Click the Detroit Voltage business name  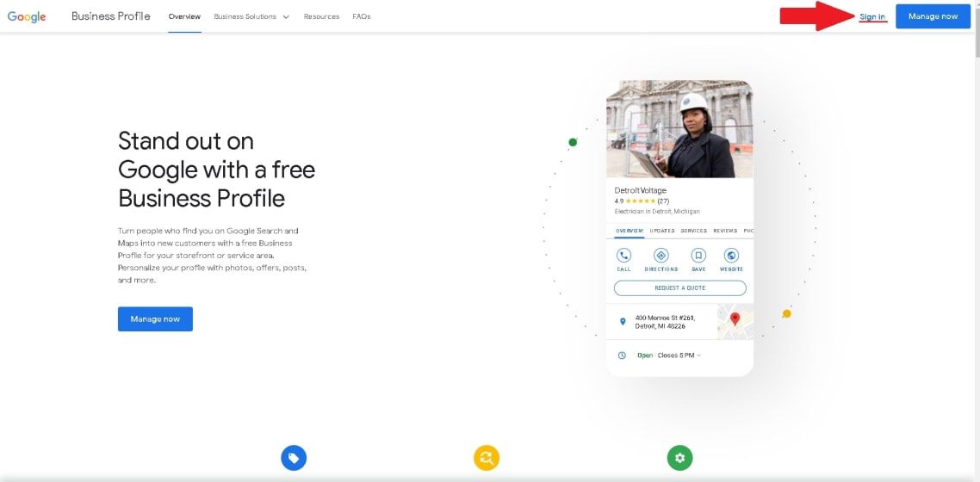pos(641,190)
